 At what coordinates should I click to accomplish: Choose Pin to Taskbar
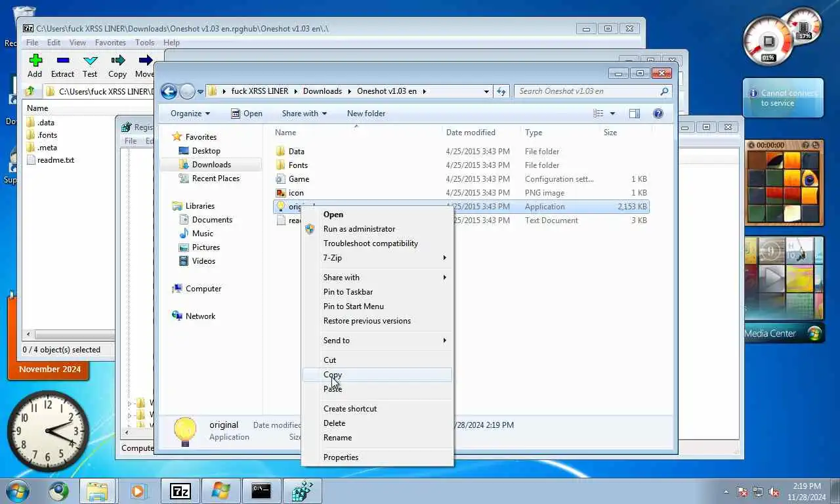coord(377,292)
